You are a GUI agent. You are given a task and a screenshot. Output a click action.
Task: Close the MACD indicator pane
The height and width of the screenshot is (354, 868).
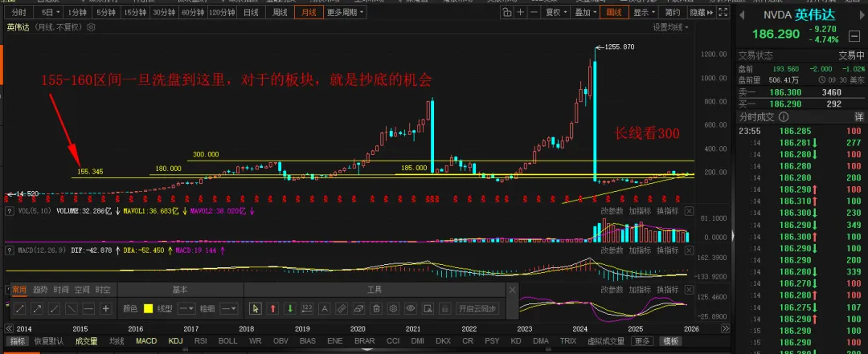689,250
